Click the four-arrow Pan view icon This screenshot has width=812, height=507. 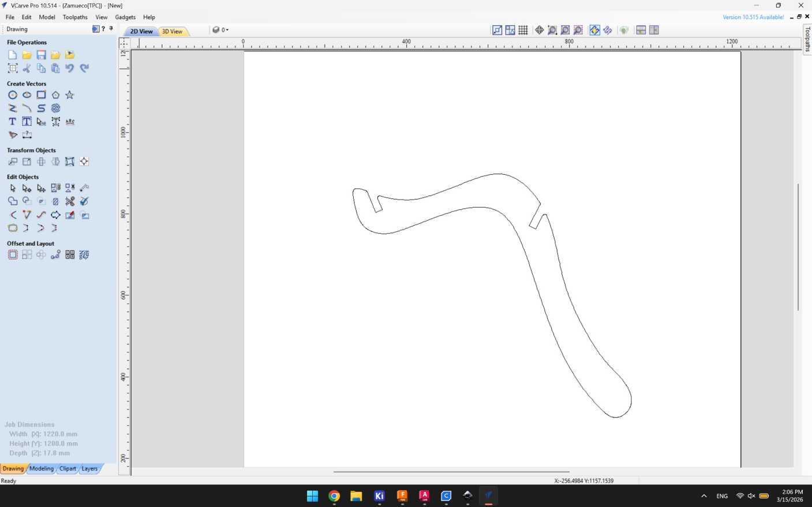[539, 30]
